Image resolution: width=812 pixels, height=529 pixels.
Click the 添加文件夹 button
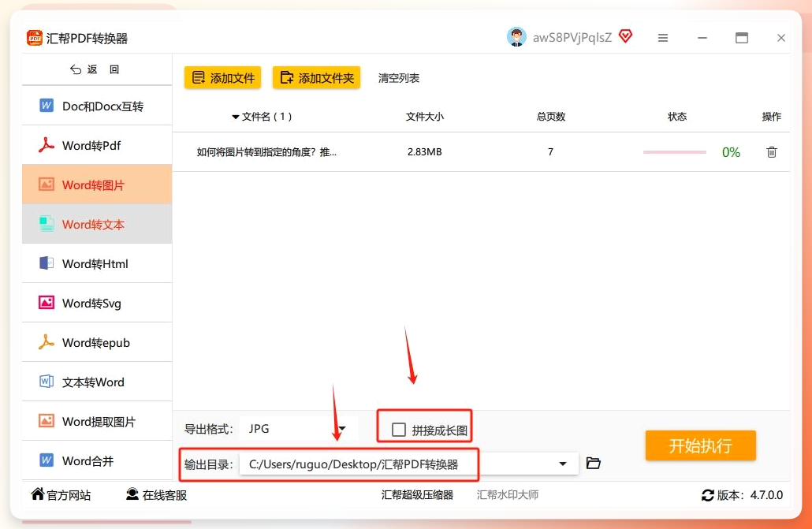pyautogui.click(x=316, y=78)
